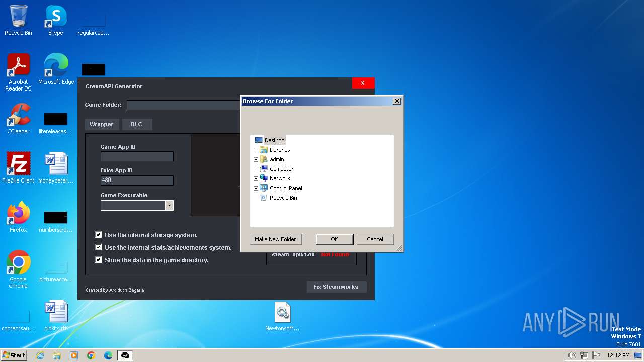The image size is (644, 362).
Task: Click the network tray icon
Action: (584, 355)
